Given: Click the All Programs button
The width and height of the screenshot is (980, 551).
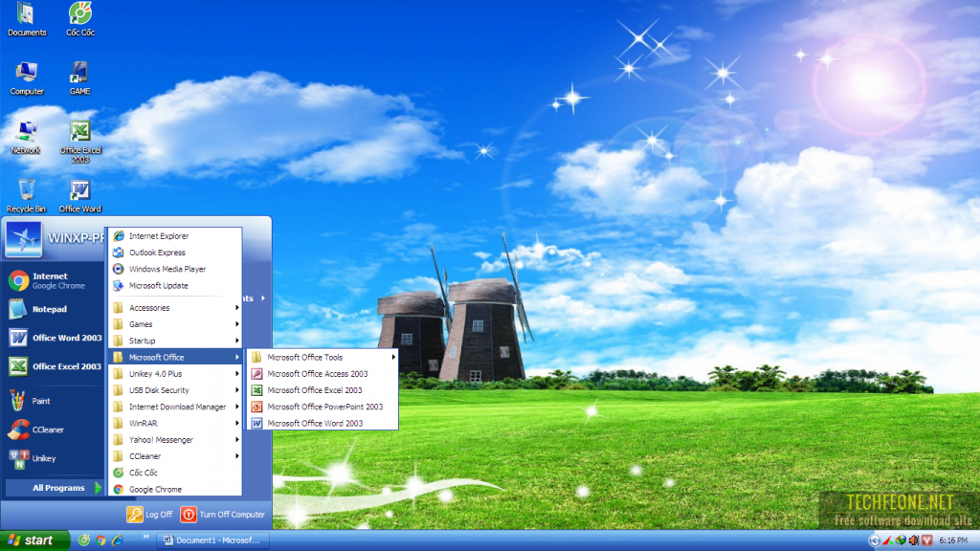Looking at the screenshot, I should coord(54,488).
